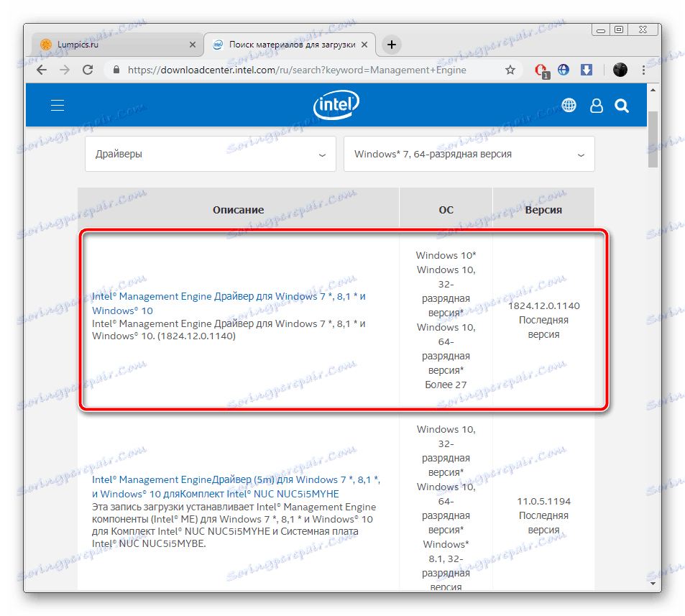Maximize the browser window

[x=619, y=29]
